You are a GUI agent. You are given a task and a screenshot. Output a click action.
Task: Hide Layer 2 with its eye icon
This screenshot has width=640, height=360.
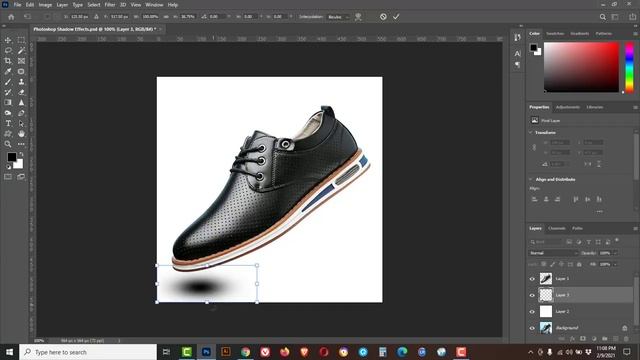pyautogui.click(x=532, y=311)
